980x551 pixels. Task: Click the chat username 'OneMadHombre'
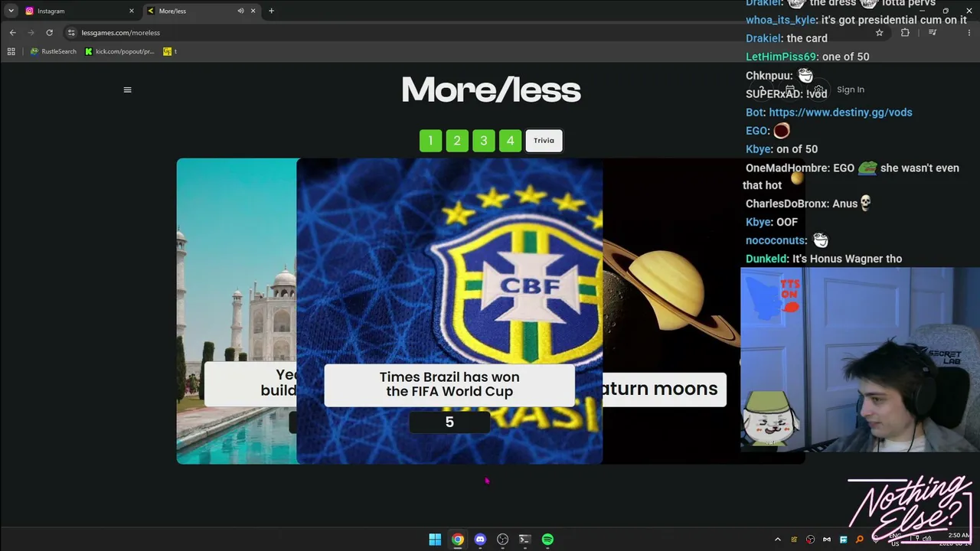tap(786, 168)
